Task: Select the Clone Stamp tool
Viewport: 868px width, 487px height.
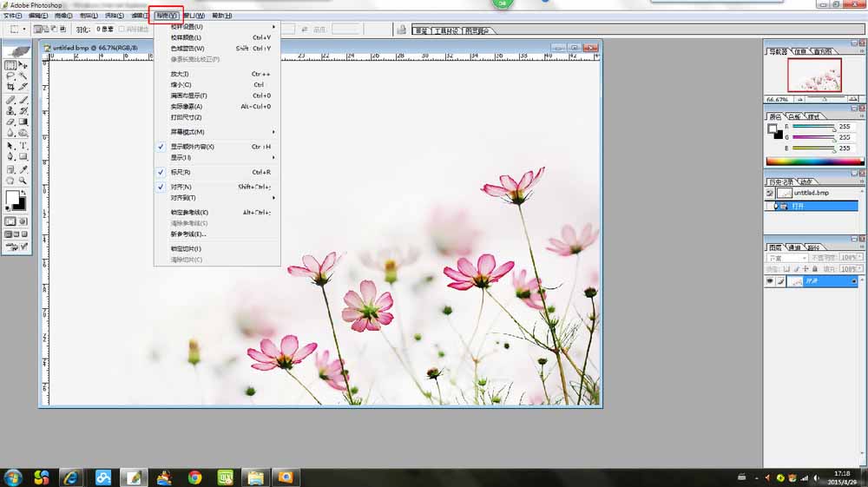Action: pos(10,111)
